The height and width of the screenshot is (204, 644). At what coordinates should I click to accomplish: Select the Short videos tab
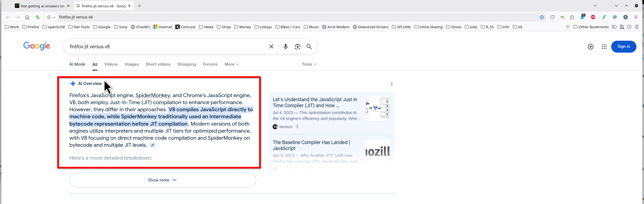coord(158,64)
